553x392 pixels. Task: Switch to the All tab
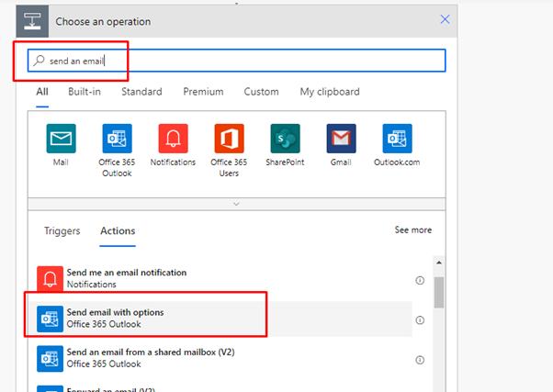[42, 92]
